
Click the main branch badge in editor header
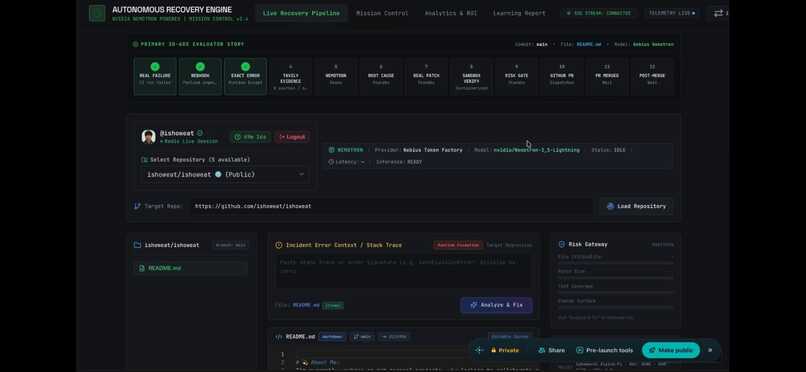(x=362, y=337)
